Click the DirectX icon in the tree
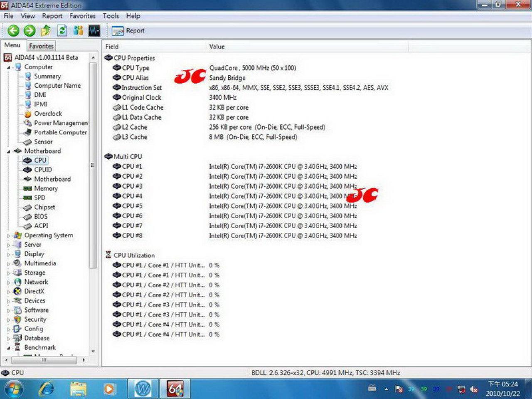This screenshot has width=532, height=399. click(17, 291)
